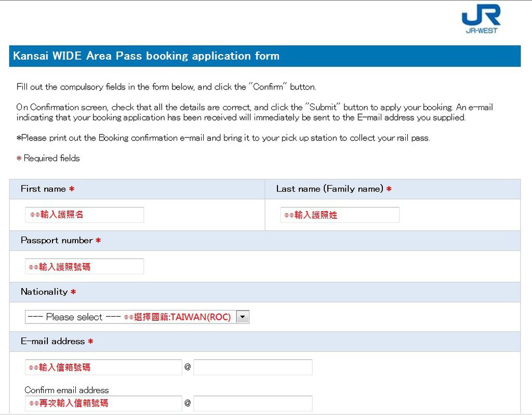The width and height of the screenshot is (532, 415).
Task: Click the 'Fill out the compulsory fields' instruction
Action: (166, 87)
